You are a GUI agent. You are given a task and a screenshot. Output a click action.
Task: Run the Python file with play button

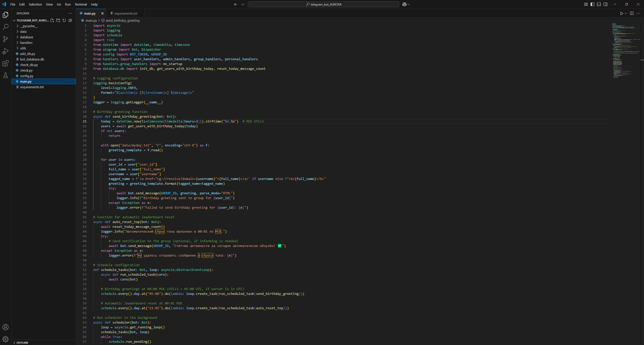pyautogui.click(x=622, y=13)
